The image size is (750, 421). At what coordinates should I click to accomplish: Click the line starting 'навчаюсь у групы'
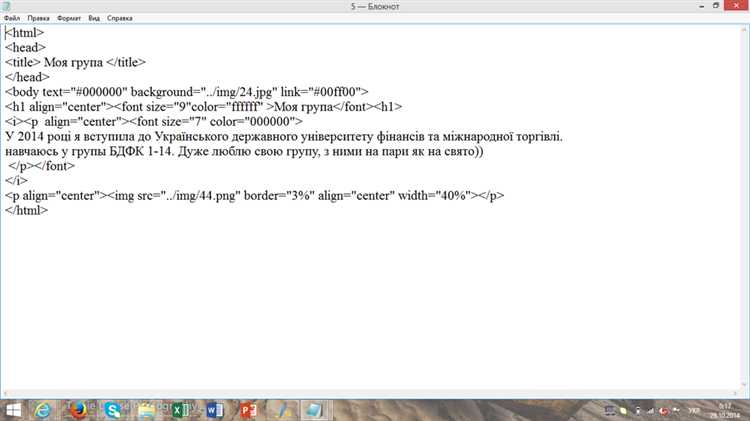pos(244,151)
